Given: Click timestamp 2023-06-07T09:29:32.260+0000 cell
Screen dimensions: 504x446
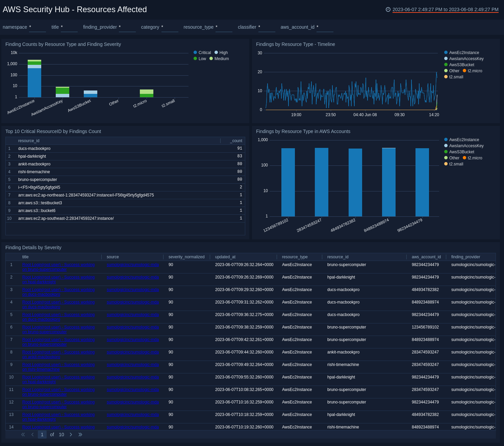Looking at the screenshot, I should tap(244, 290).
